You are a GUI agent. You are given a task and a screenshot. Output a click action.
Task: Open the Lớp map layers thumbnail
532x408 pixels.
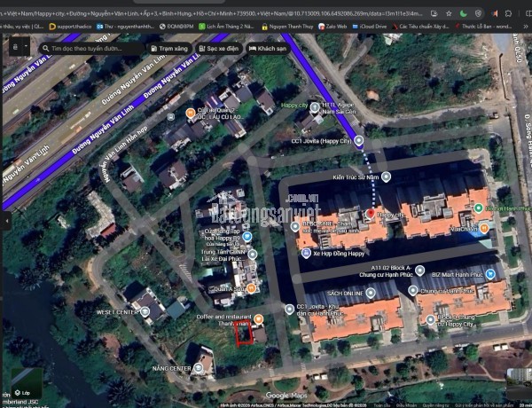tap(27, 383)
